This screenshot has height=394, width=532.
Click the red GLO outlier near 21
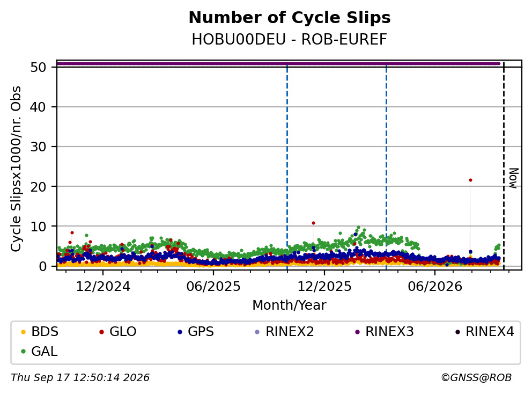pos(470,180)
